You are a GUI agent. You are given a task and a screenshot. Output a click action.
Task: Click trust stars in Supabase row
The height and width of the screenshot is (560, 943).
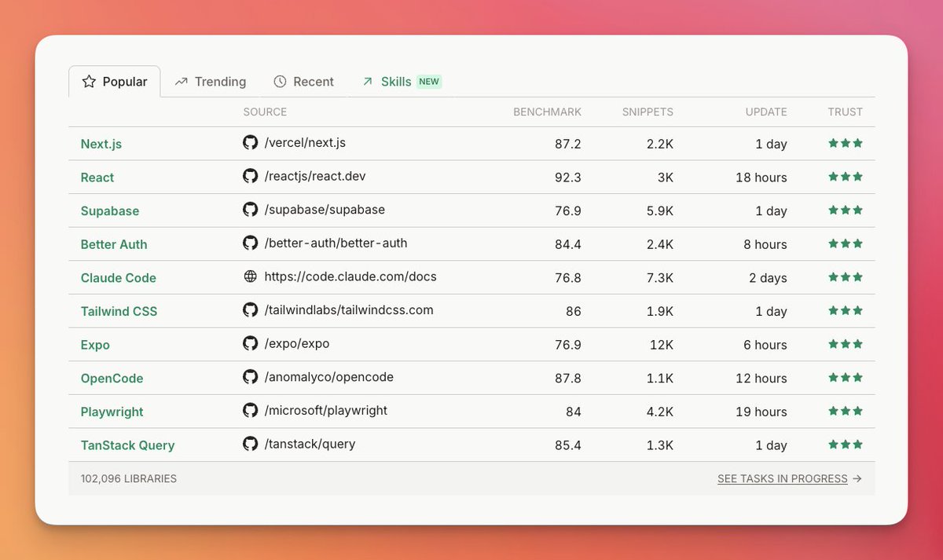point(846,210)
